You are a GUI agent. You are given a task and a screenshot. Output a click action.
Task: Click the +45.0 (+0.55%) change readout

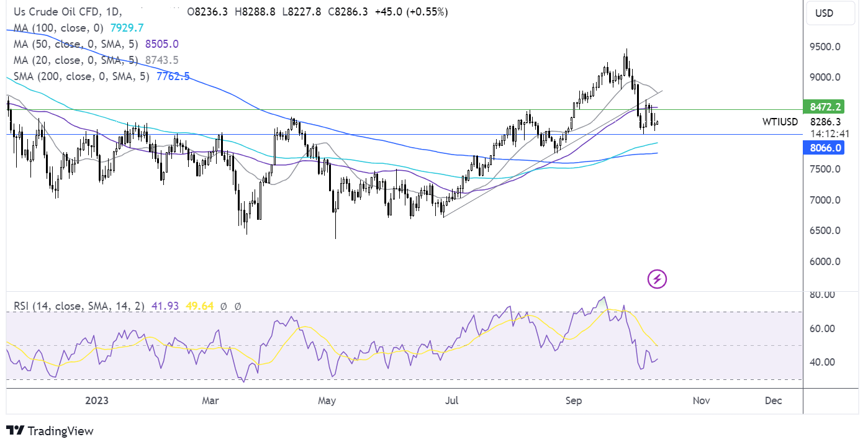pyautogui.click(x=412, y=12)
